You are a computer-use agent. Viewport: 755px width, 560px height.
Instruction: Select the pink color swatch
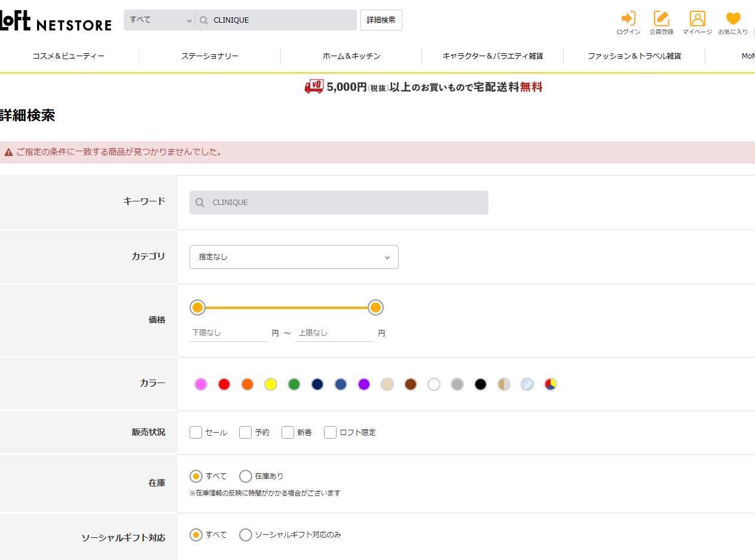[201, 384]
